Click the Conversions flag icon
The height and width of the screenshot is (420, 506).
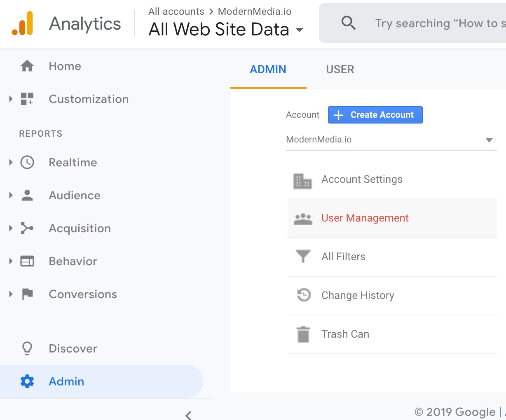[27, 294]
